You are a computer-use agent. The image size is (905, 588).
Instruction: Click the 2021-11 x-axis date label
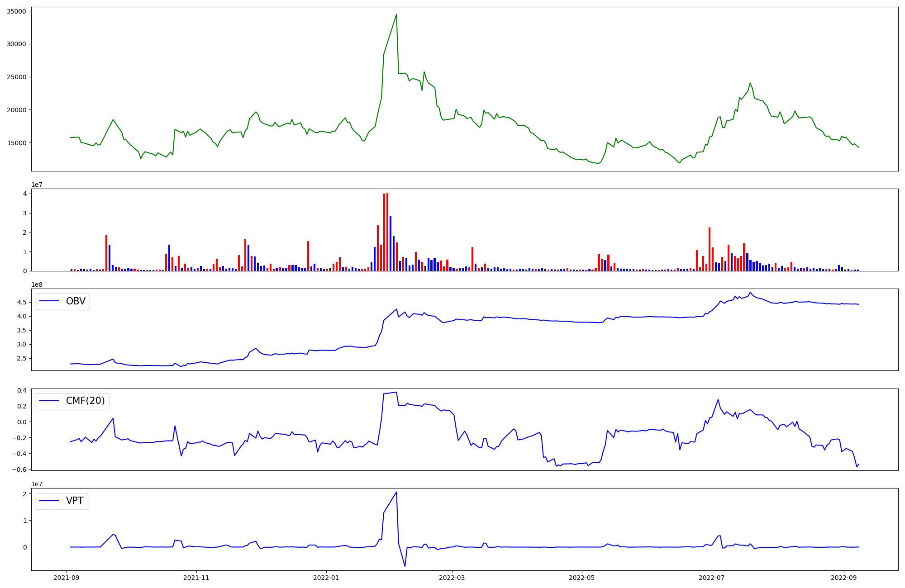196,578
